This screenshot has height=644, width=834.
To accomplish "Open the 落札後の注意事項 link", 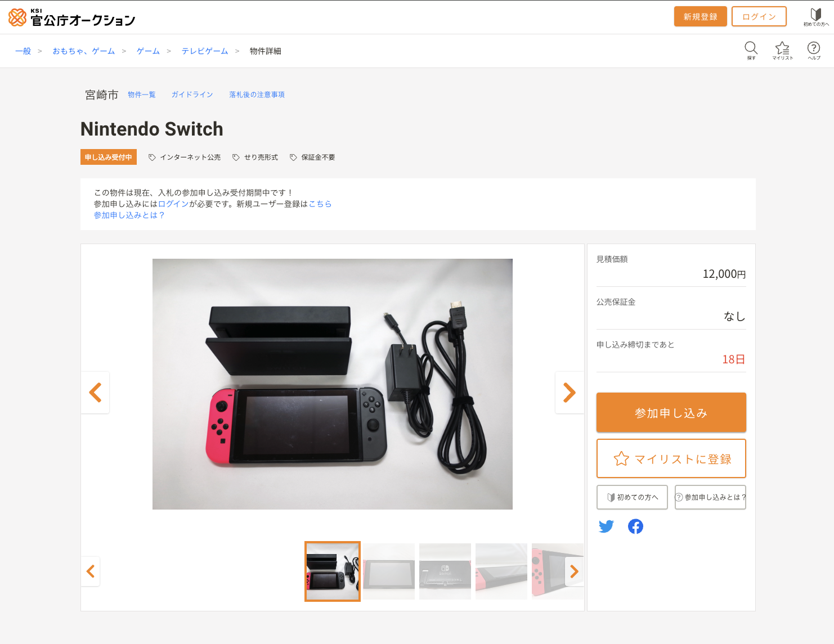I will (257, 94).
